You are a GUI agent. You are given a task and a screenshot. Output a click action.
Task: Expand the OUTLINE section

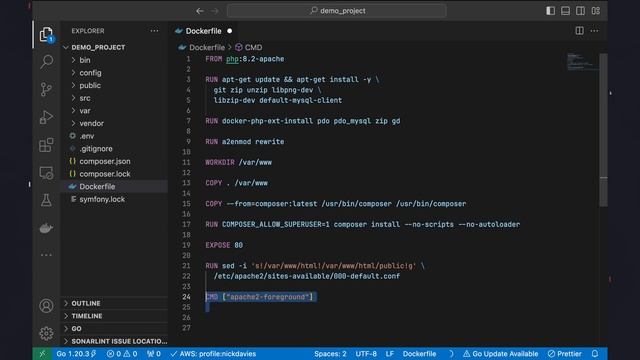(114, 303)
